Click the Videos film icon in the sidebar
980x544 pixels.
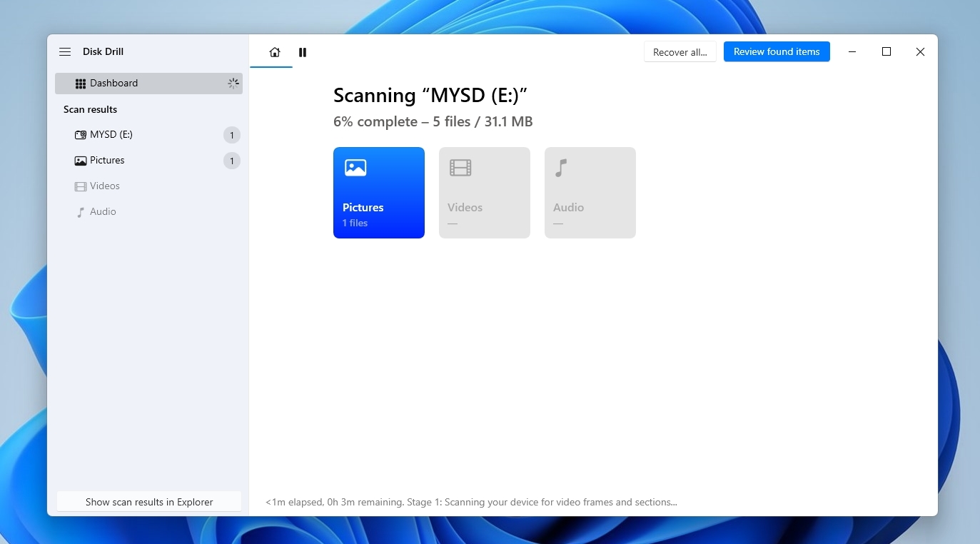click(80, 186)
